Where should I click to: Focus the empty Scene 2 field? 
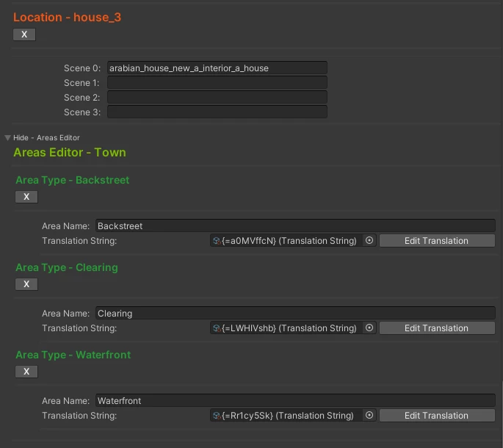point(217,97)
